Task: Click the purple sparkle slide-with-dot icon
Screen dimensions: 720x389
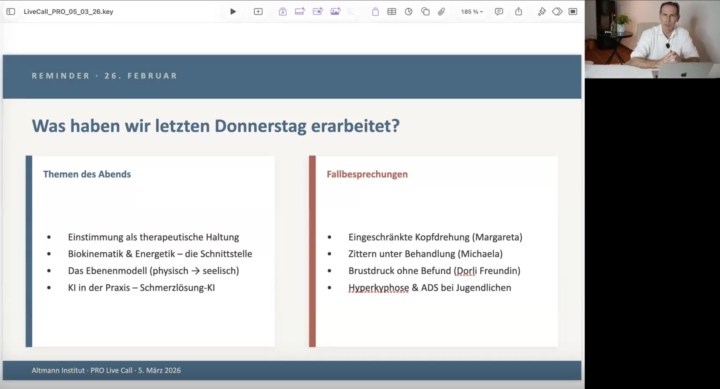Action: pyautogui.click(x=318, y=11)
